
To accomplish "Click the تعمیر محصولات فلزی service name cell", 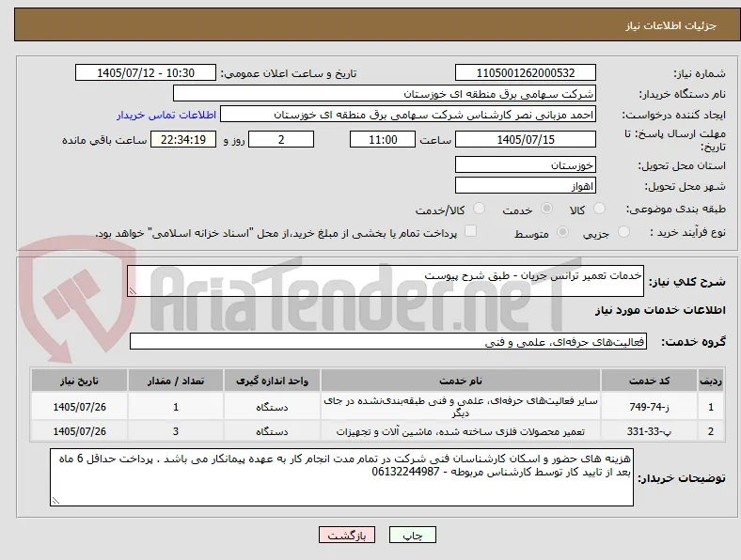I will click(461, 431).
